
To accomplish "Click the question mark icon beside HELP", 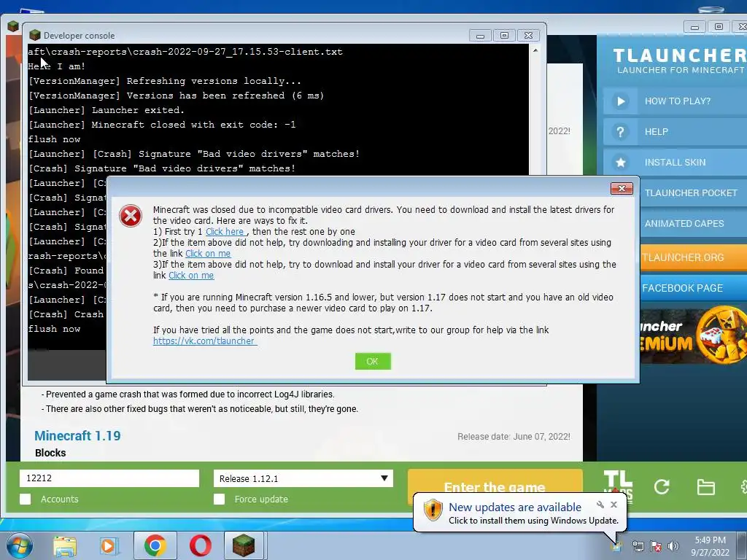I will [x=620, y=132].
